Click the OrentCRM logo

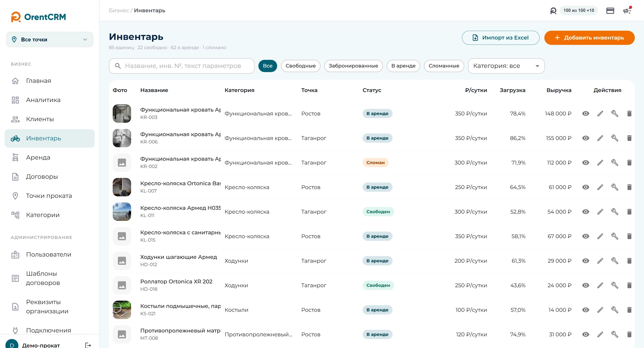point(38,17)
